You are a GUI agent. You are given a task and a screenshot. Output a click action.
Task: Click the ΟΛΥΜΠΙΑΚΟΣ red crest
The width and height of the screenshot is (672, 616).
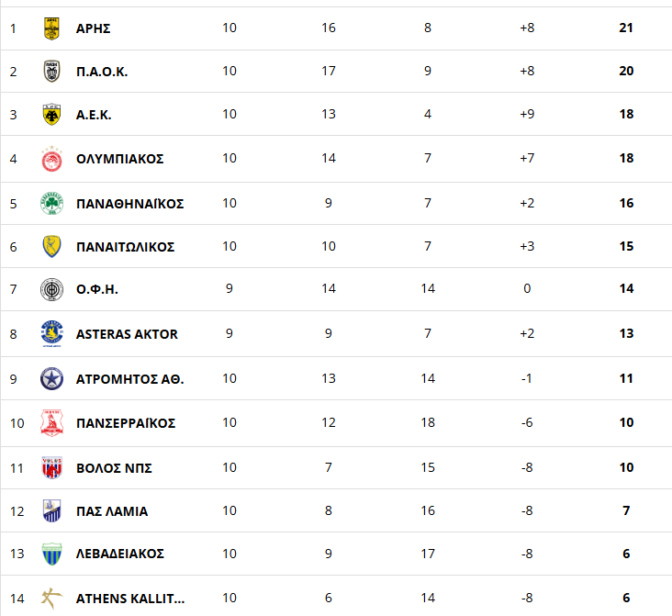tap(51, 159)
